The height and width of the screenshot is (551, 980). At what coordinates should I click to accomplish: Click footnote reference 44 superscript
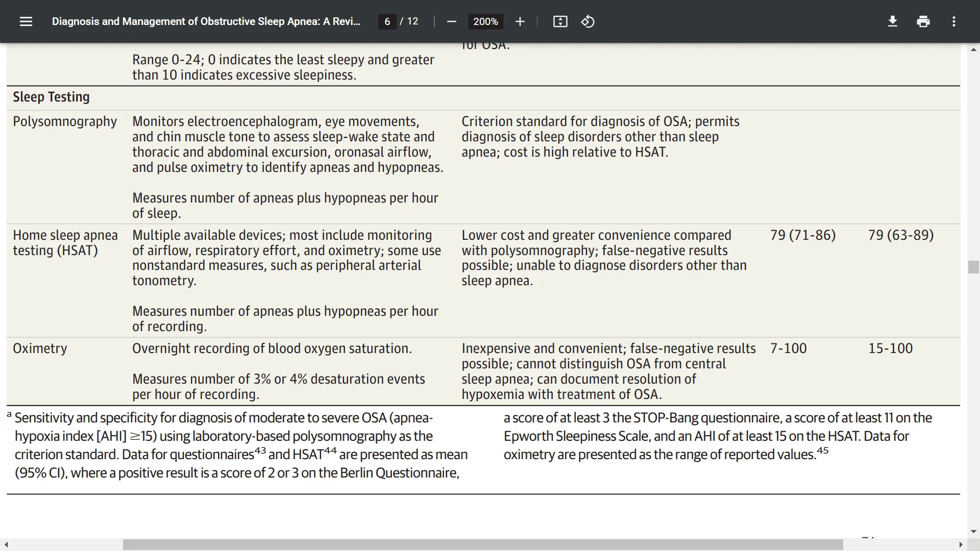pyautogui.click(x=330, y=450)
